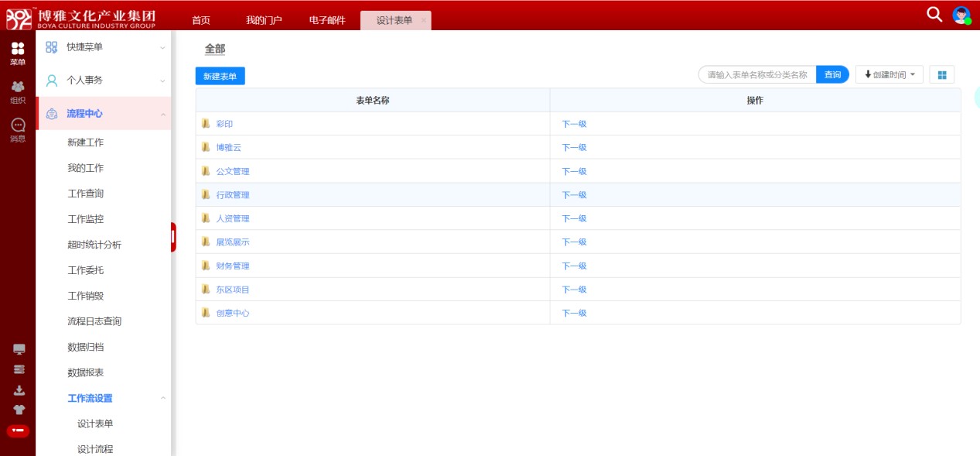Click 下一级 for 彩印 row
980x456 pixels.
point(574,124)
